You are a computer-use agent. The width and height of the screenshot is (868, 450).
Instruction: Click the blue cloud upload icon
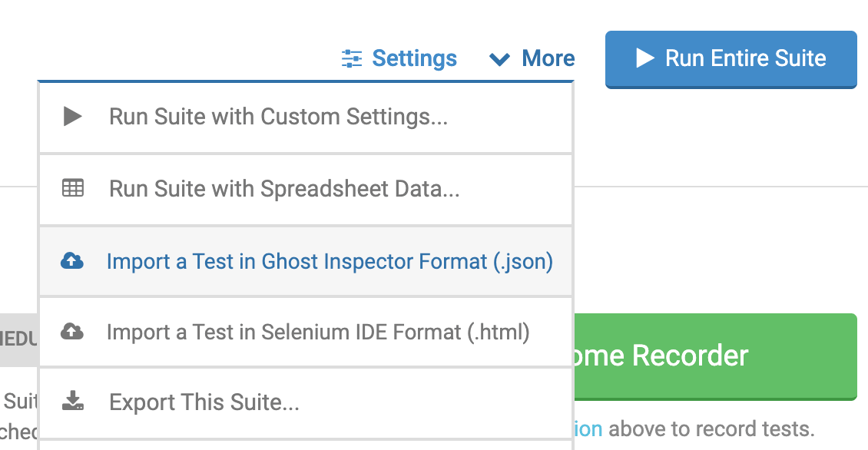(x=73, y=261)
